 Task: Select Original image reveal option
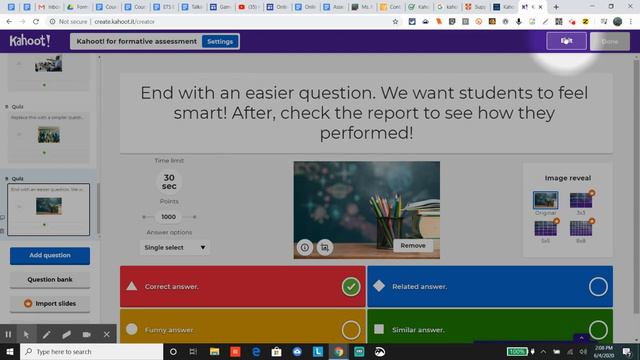click(545, 200)
